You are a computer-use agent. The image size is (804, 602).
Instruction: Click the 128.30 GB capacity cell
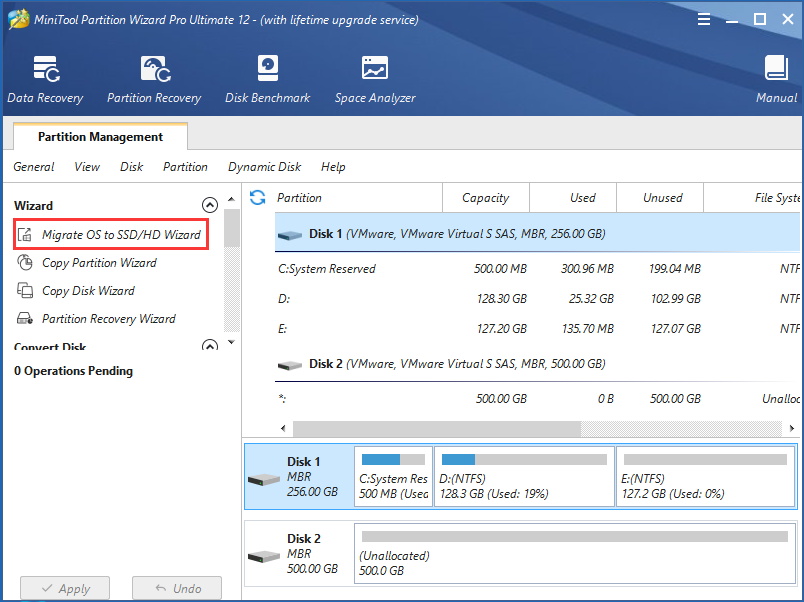point(501,298)
